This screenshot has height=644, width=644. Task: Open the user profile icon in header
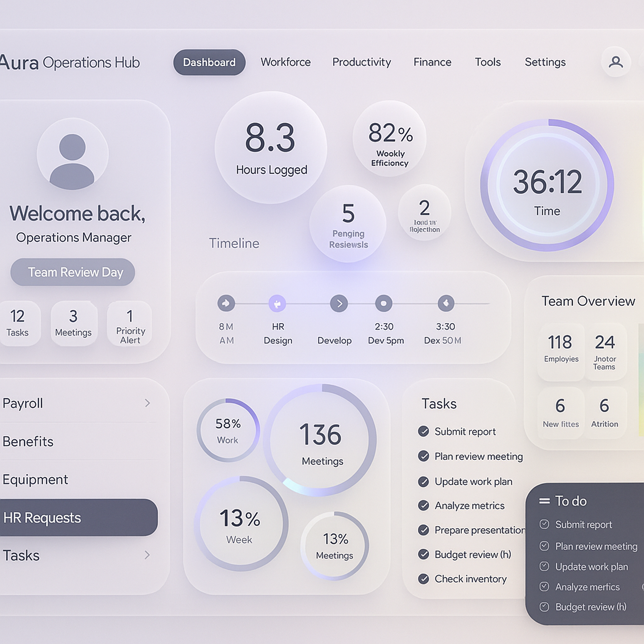click(x=616, y=62)
